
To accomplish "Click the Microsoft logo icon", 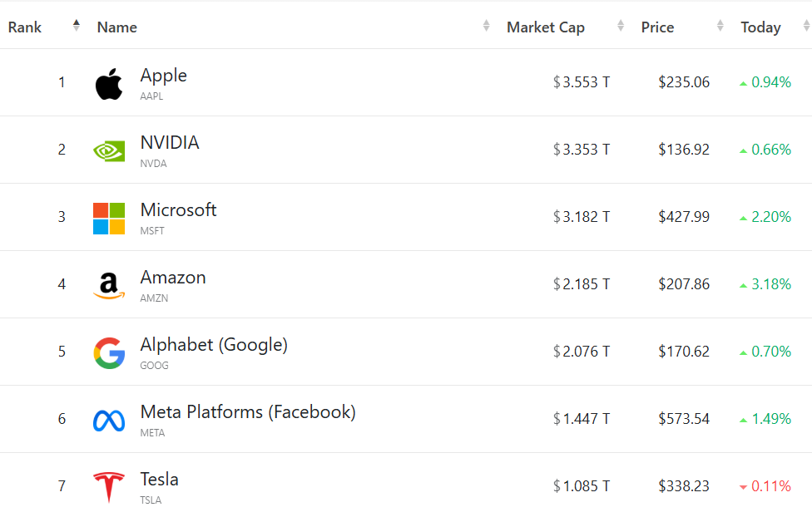I will (109, 218).
